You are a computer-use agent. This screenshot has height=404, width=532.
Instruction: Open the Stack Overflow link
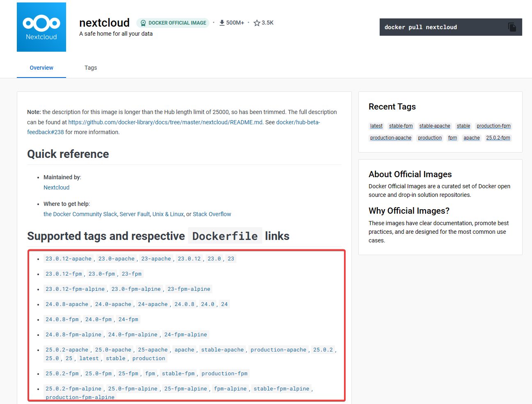click(x=212, y=214)
